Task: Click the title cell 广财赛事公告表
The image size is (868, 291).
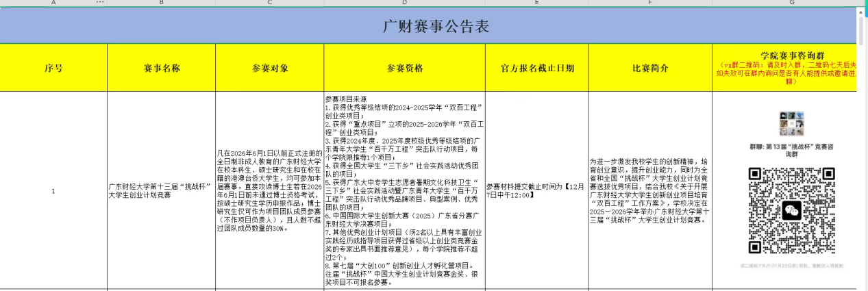Action: point(435,27)
